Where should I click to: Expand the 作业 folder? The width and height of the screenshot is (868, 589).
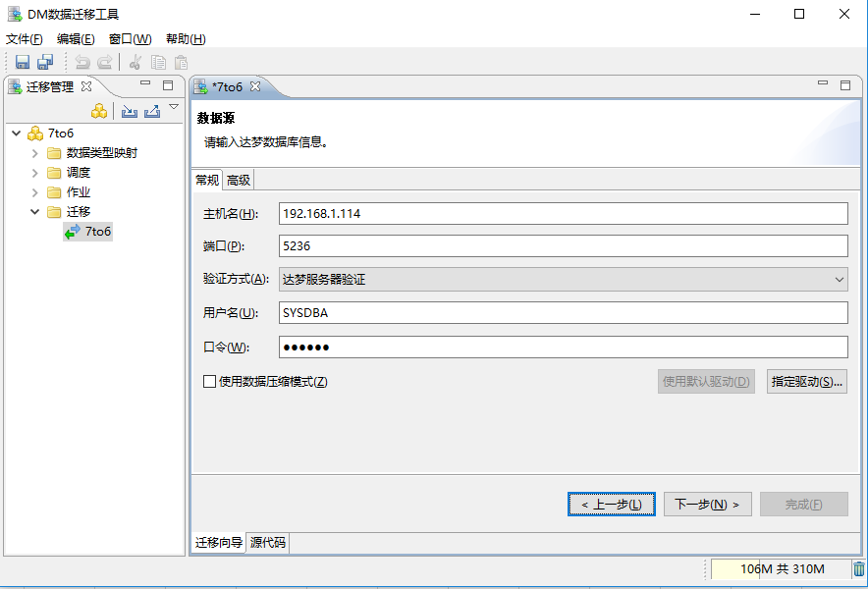pos(35,192)
